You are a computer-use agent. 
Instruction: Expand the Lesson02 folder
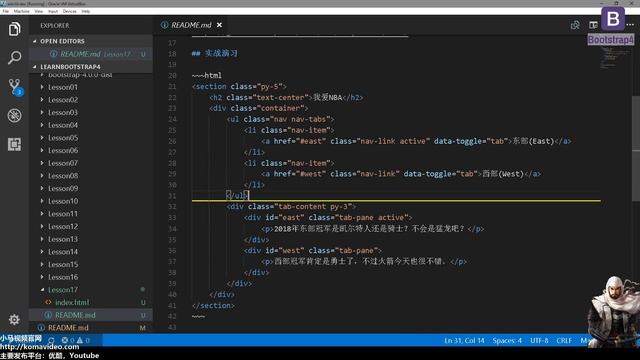click(42, 100)
